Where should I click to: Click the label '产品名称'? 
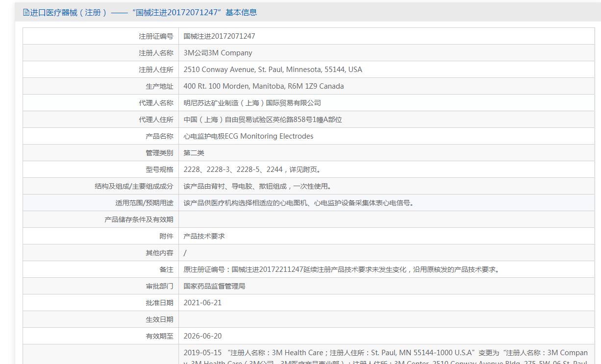point(159,136)
